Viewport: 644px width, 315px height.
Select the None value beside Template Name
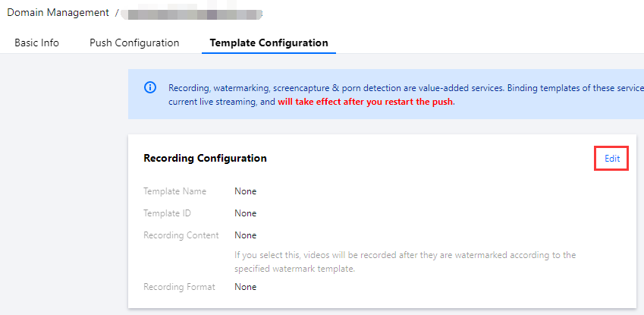pos(245,191)
